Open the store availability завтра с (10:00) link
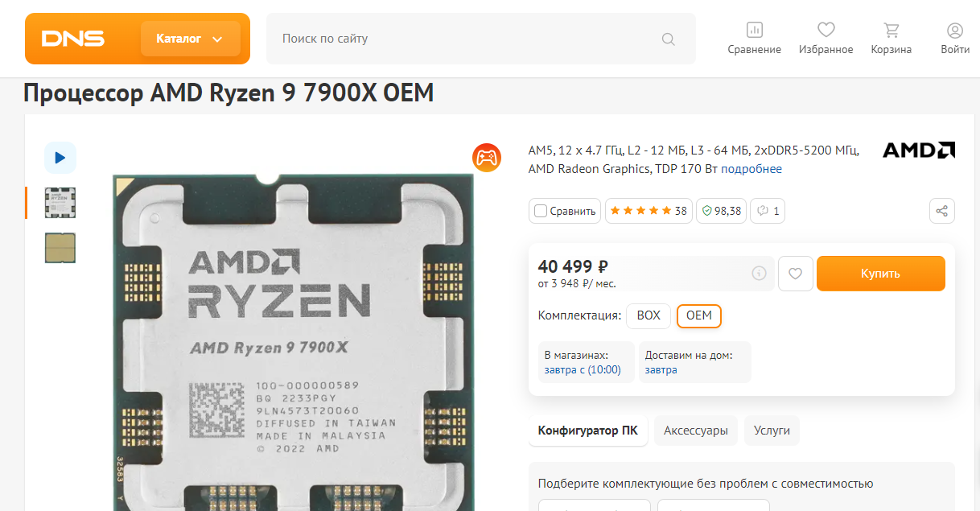The width and height of the screenshot is (980, 511). (583, 370)
